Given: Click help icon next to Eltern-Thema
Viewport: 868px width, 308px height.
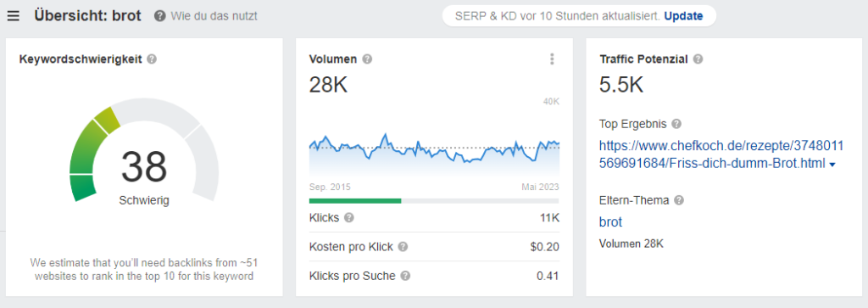Looking at the screenshot, I should pos(679,200).
